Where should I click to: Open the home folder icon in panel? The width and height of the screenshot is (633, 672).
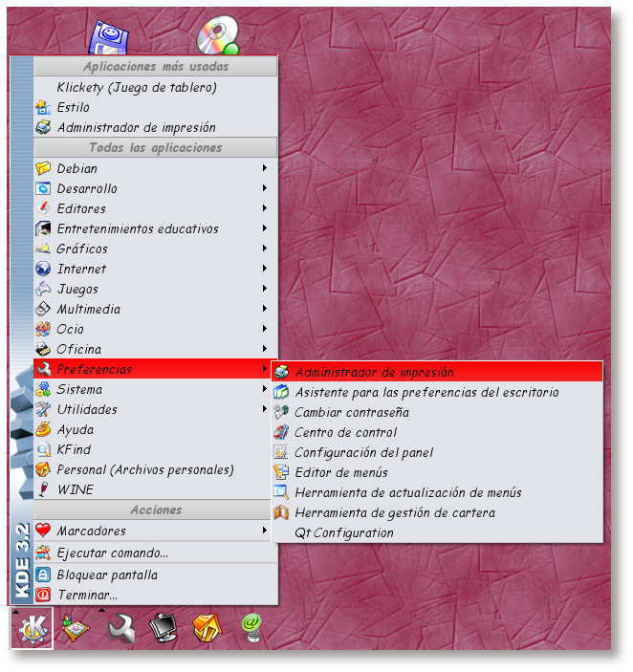click(x=207, y=629)
